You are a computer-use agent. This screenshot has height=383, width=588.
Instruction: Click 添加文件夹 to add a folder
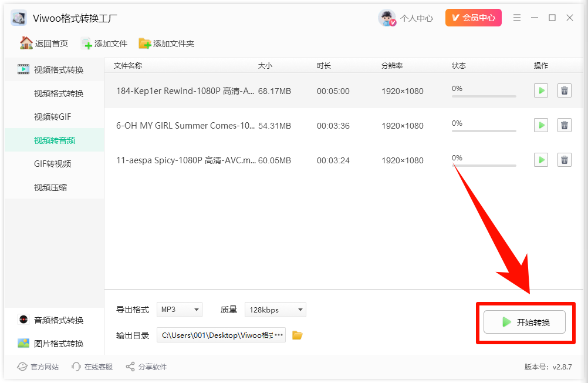pyautogui.click(x=167, y=43)
